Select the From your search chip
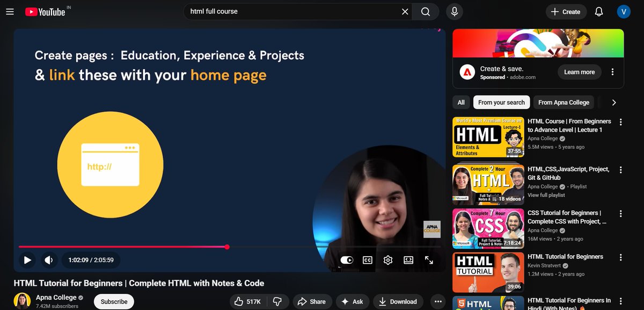 pos(501,102)
